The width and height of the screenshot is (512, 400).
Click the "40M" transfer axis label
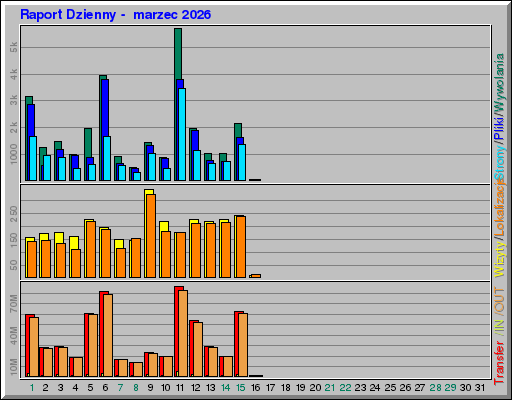click(x=14, y=336)
